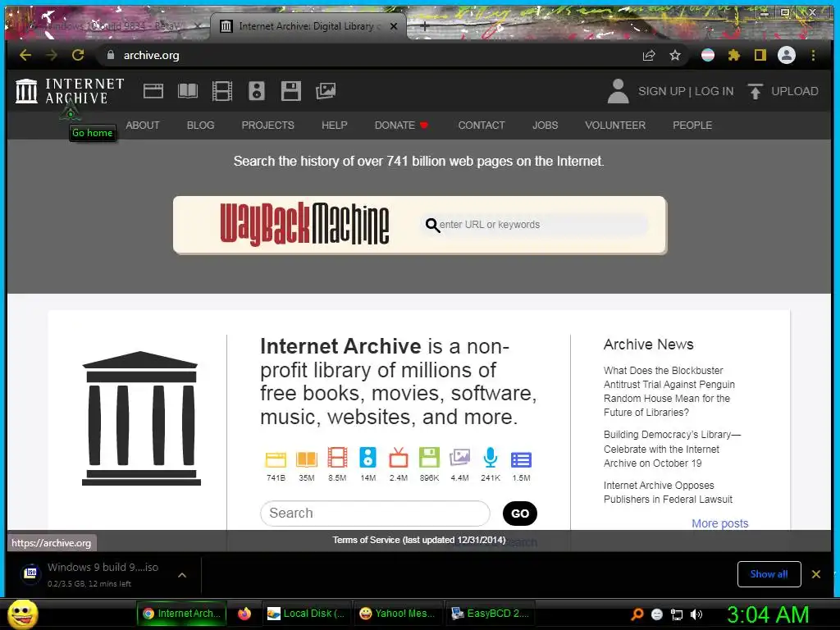Click the SIGN UP | LOG IN link
The height and width of the screenshot is (630, 840).
click(686, 91)
